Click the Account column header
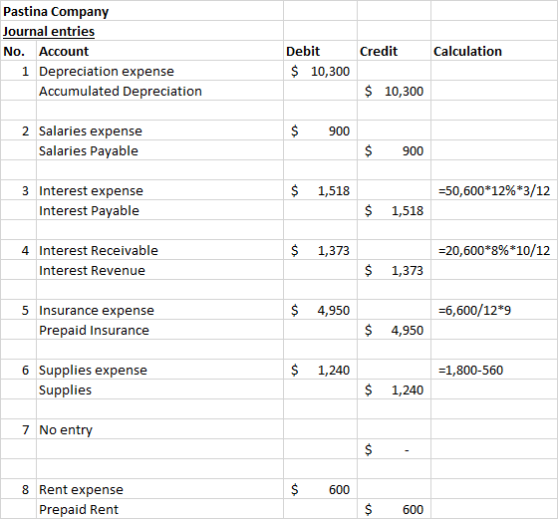560x519 pixels. tap(160, 51)
